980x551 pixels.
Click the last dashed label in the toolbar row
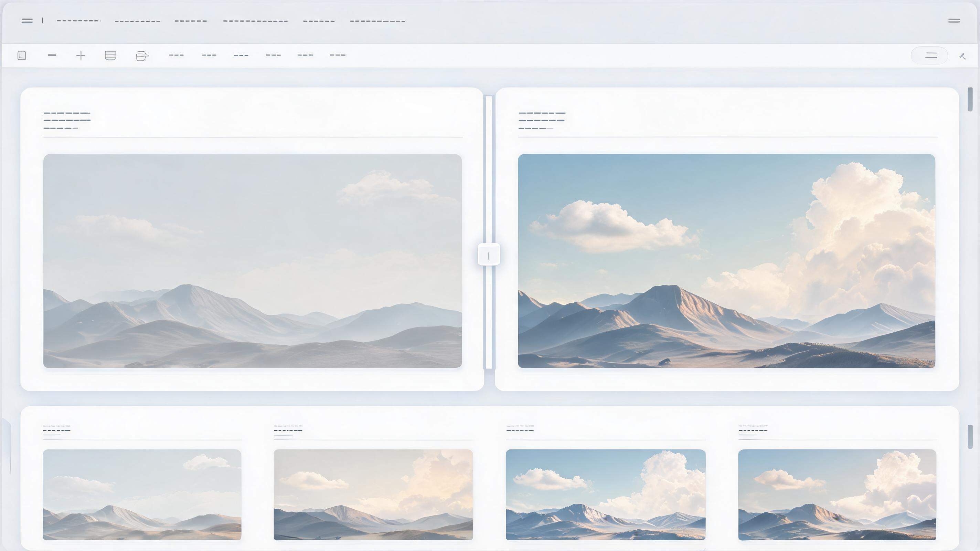point(338,55)
